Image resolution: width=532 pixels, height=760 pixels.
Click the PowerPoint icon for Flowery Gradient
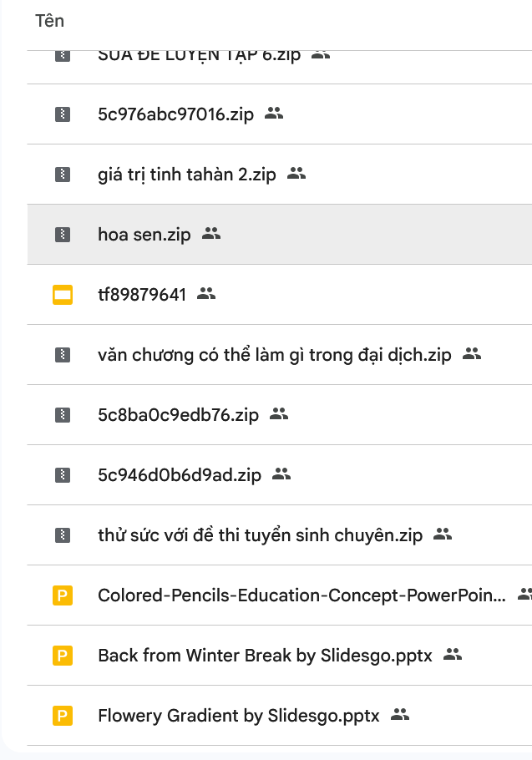pos(62,716)
